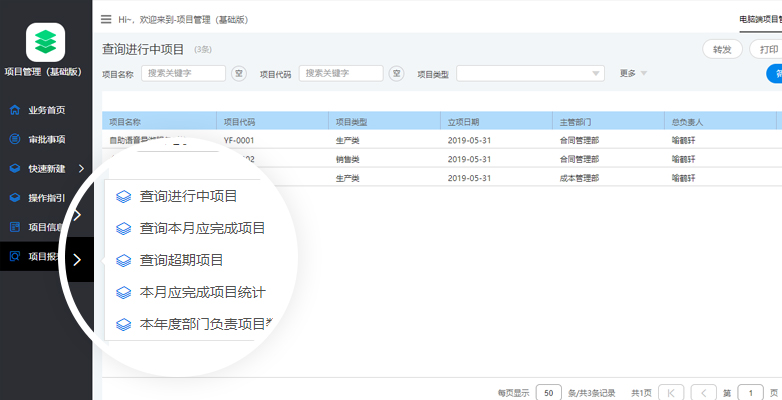Expand the 更多 filter options
Image resolution: width=782 pixels, height=400 pixels.
pyautogui.click(x=633, y=73)
